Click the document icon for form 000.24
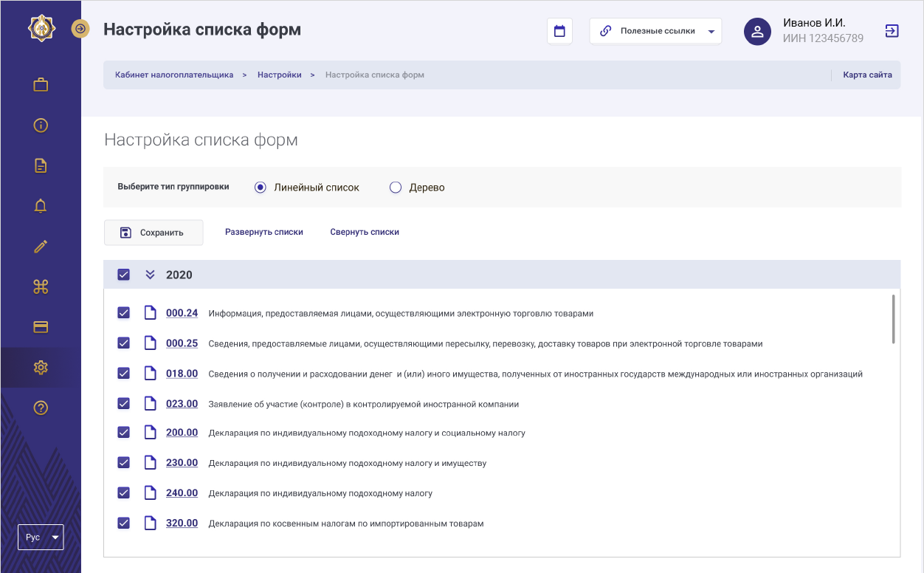 (150, 313)
